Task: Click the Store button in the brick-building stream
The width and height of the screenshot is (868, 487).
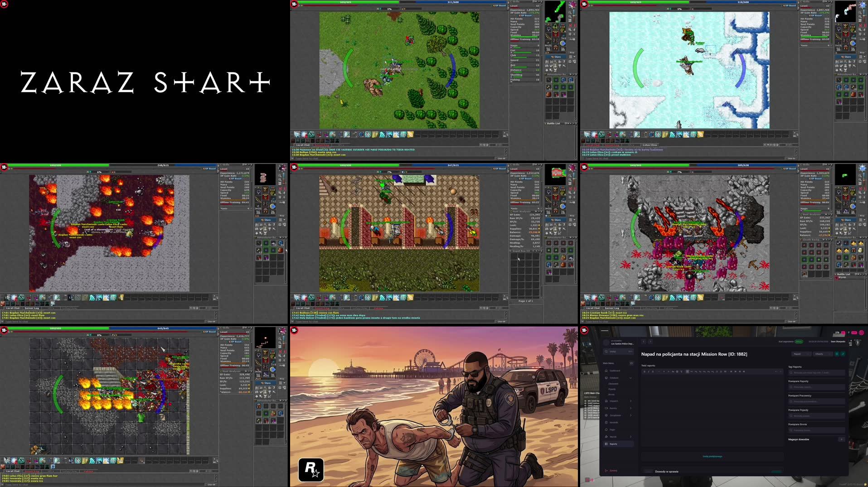Action: point(556,220)
